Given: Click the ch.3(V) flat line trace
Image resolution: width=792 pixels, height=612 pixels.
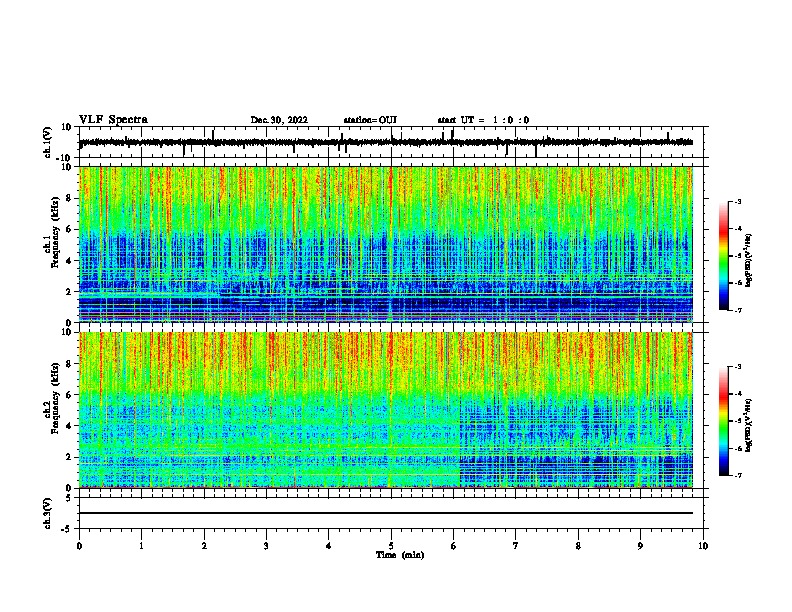Looking at the screenshot, I should [x=386, y=513].
